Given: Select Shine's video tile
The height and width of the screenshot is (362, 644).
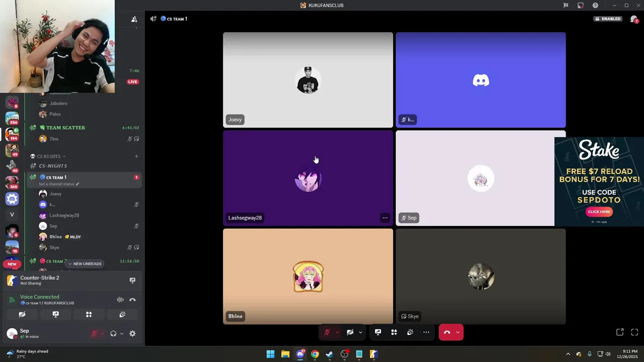Looking at the screenshot, I should (x=308, y=277).
